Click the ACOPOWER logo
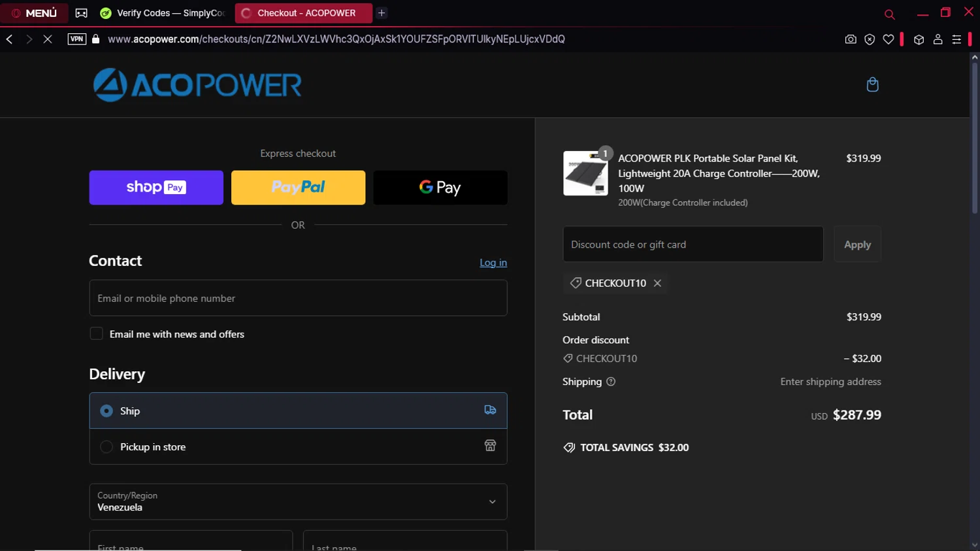This screenshot has height=551, width=980. (x=197, y=85)
